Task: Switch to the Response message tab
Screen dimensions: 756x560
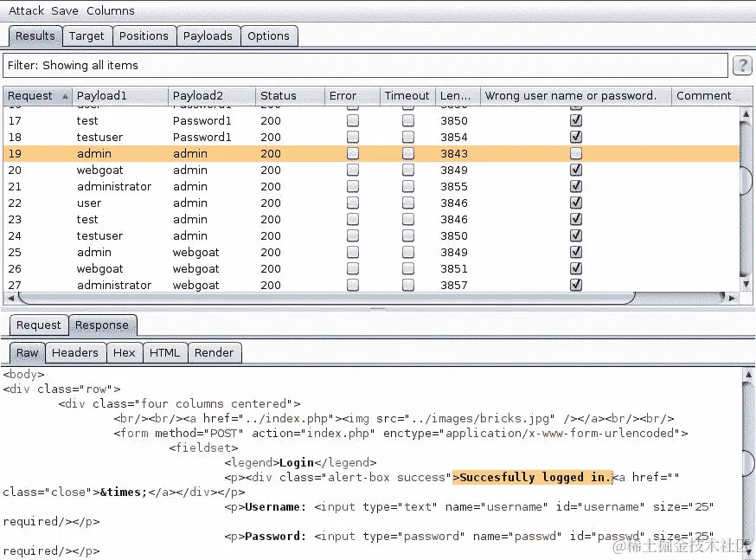Action: (102, 325)
